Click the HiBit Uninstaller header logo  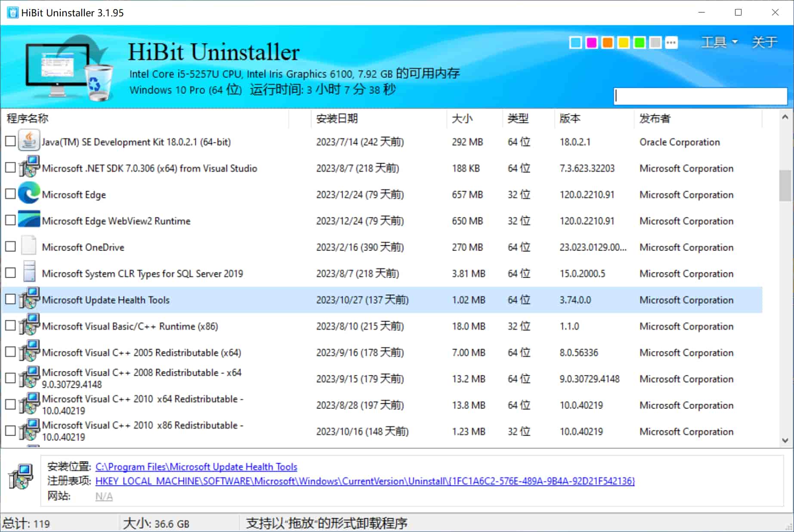(x=69, y=68)
